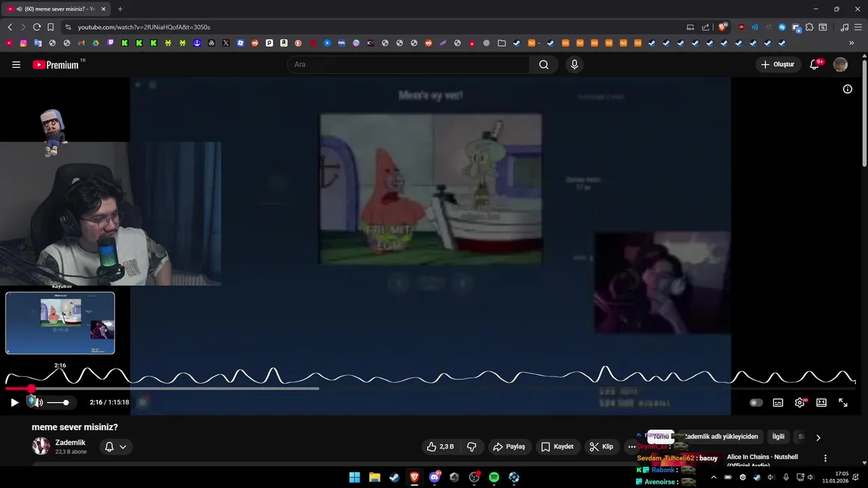Show more chips with right chevron
The image size is (868, 488).
click(818, 437)
